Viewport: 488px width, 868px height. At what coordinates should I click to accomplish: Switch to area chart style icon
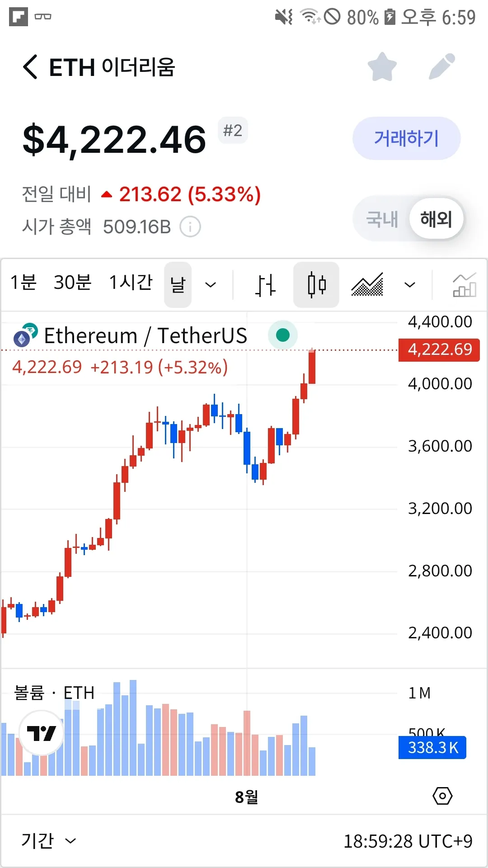pyautogui.click(x=367, y=285)
